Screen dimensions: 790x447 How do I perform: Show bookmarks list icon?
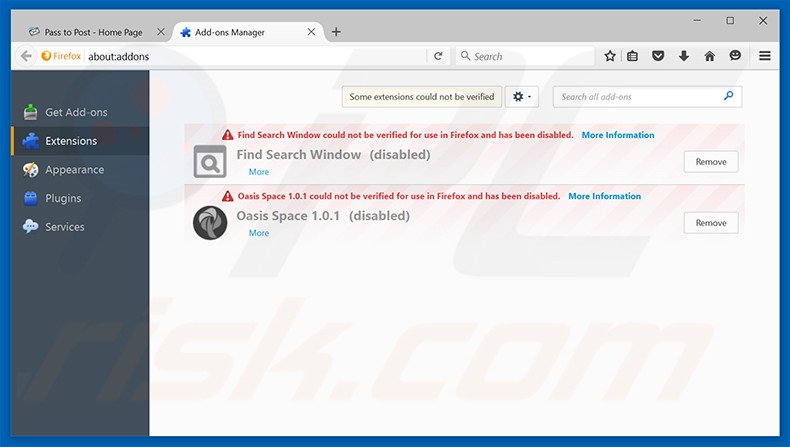(632, 56)
